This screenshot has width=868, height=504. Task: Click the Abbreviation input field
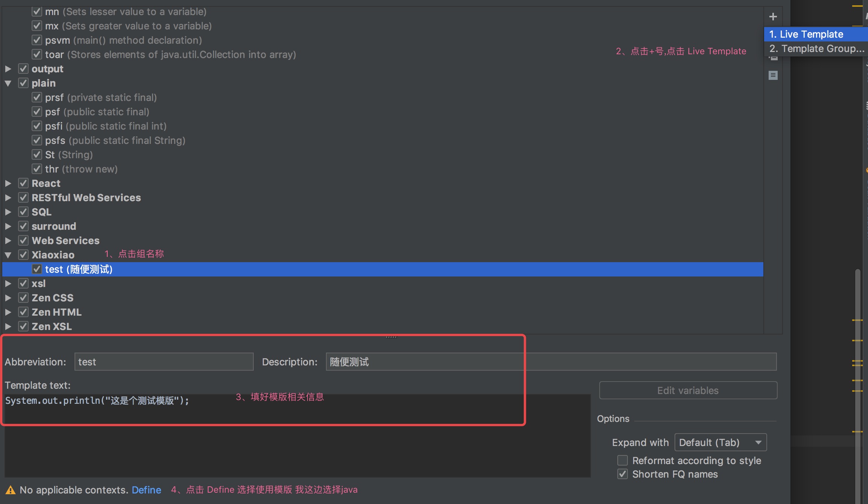click(164, 362)
